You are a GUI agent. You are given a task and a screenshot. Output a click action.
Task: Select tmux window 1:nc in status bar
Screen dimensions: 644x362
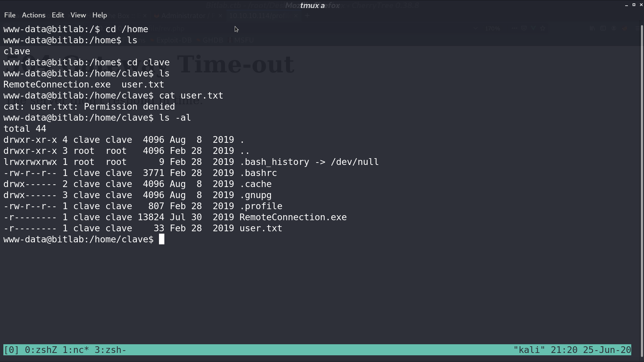[76, 350]
